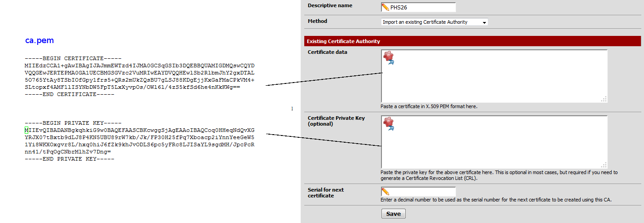The image size is (644, 223).
Task: Click the red seal icon in Certificate data box
Action: click(388, 57)
